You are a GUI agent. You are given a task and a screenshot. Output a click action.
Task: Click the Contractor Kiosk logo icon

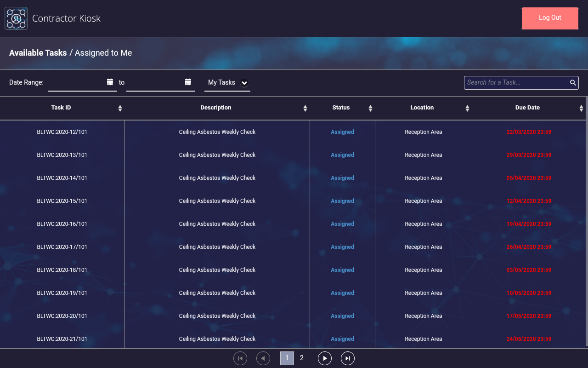[16, 18]
